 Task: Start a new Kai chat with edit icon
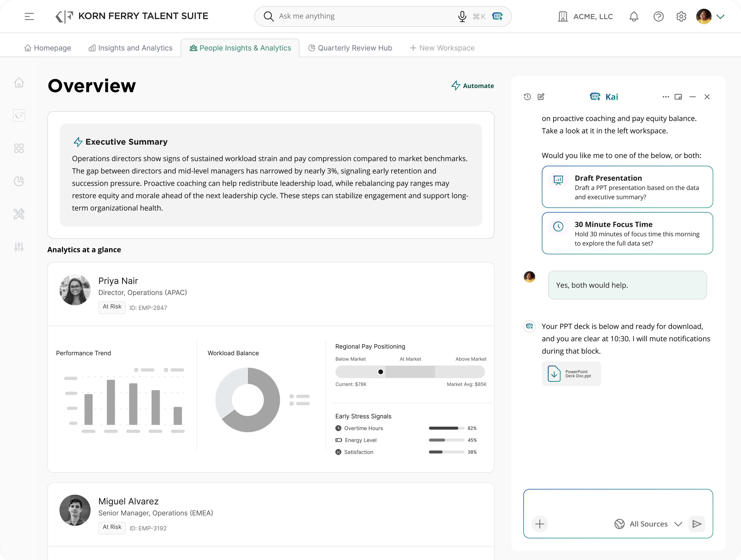[x=541, y=97]
